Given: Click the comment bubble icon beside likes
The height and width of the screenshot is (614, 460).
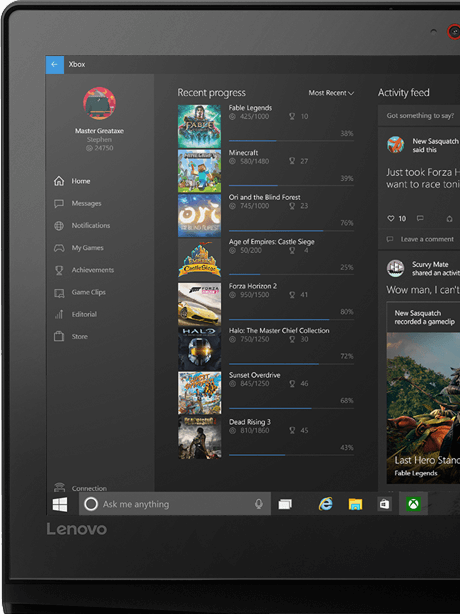Looking at the screenshot, I should [420, 218].
